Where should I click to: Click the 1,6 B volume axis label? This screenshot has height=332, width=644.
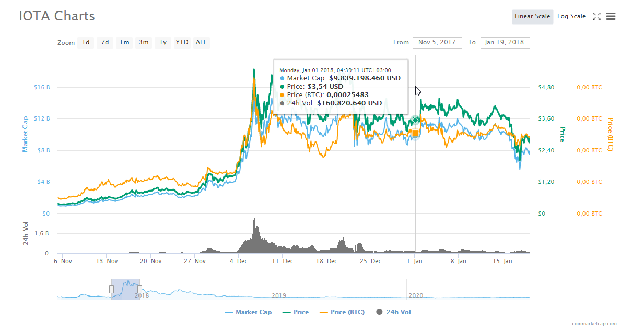[41, 233]
